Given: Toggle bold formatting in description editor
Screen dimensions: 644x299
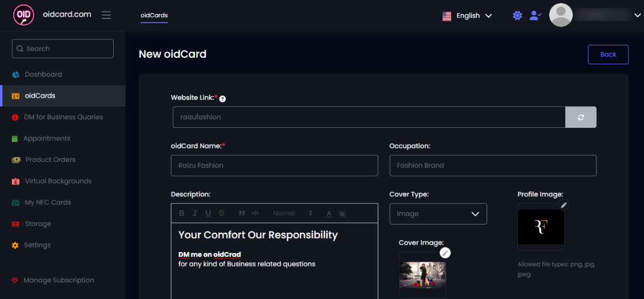Looking at the screenshot, I should (182, 213).
